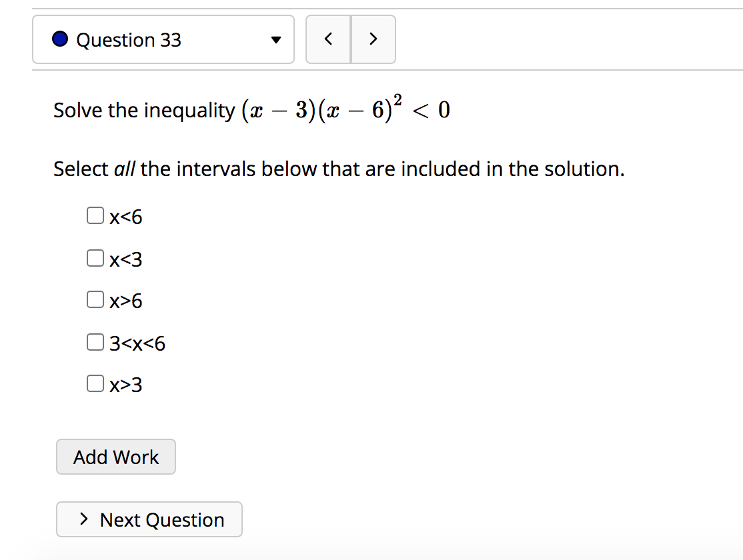Click the Add Work button
Image resolution: width=743 pixels, height=560 pixels.
(x=115, y=457)
